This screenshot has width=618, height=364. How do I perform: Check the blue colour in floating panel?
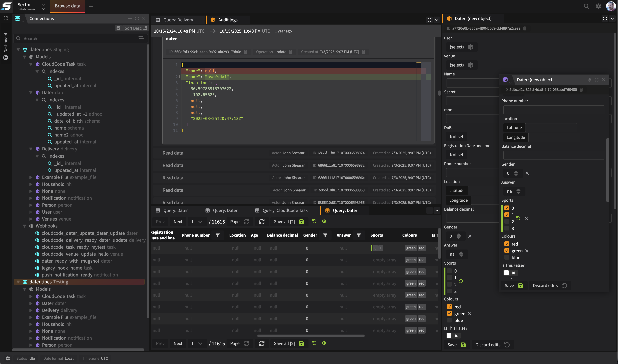(507, 258)
